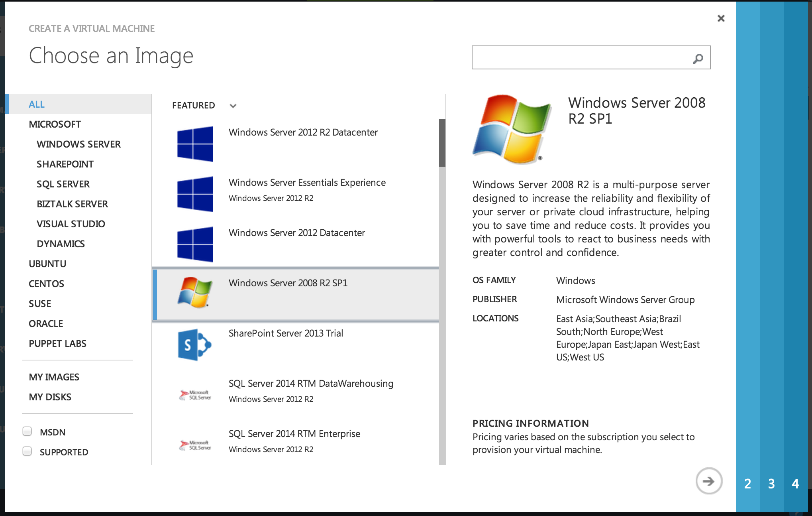Enable the MSDN checkbox
This screenshot has height=516, width=812.
[x=27, y=431]
